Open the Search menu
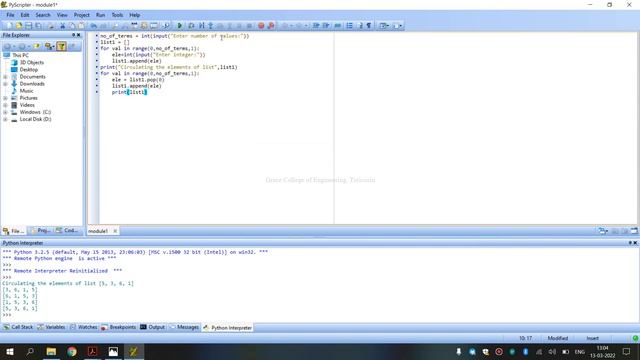Screen dimensions: 640x360 (43, 15)
